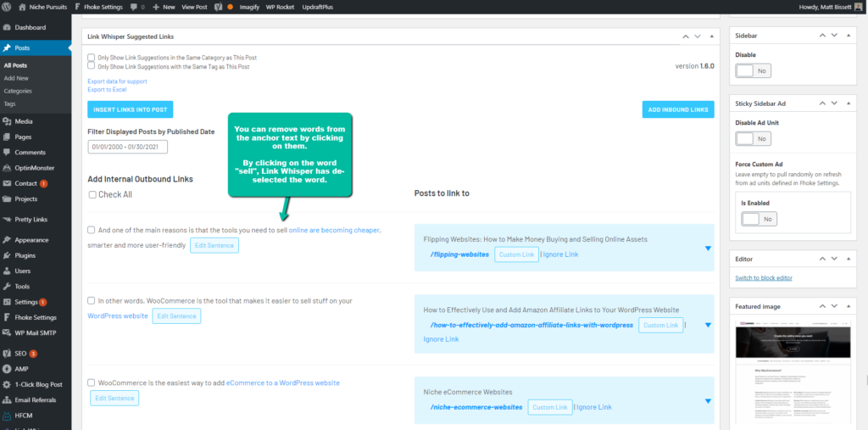Click the Contact envelope icon in sidebar
The image size is (868, 430).
7,183
